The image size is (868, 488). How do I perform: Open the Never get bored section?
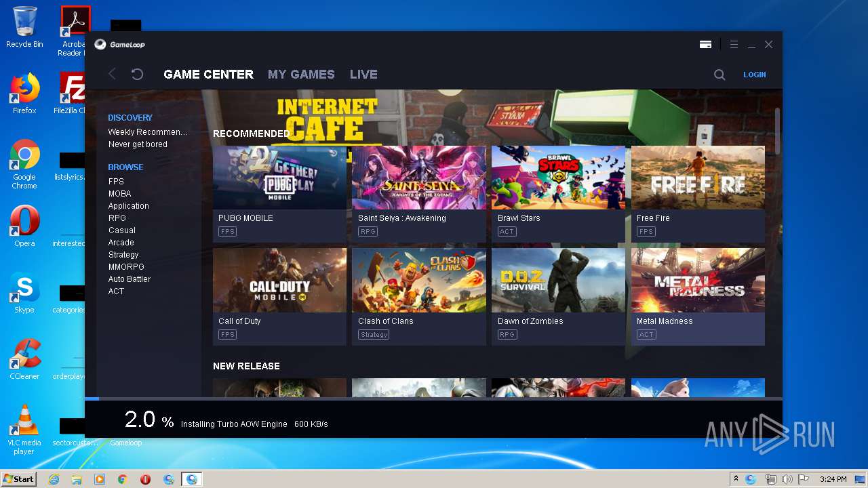pyautogui.click(x=138, y=144)
